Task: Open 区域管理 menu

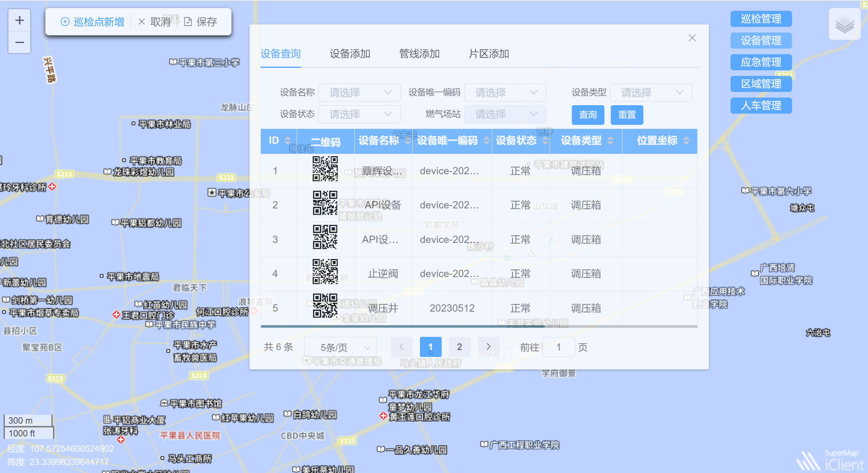Action: click(x=761, y=84)
